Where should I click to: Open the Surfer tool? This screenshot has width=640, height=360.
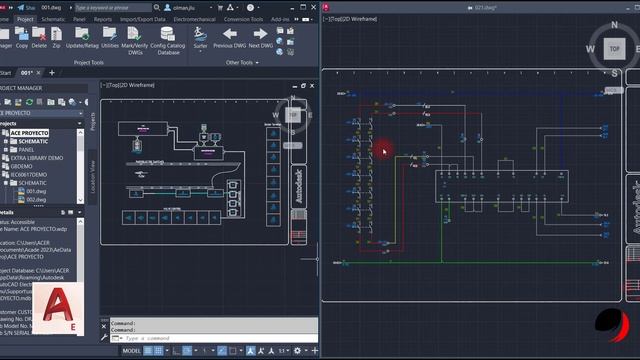(x=200, y=39)
